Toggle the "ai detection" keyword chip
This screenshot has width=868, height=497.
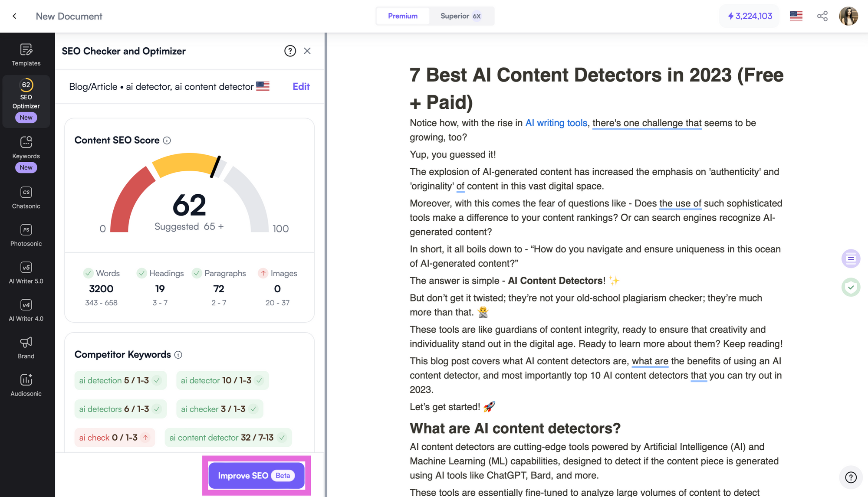coord(120,380)
